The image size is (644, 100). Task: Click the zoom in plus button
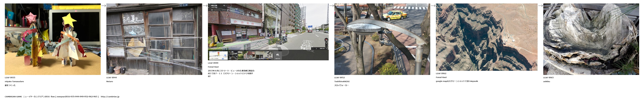(326, 44)
